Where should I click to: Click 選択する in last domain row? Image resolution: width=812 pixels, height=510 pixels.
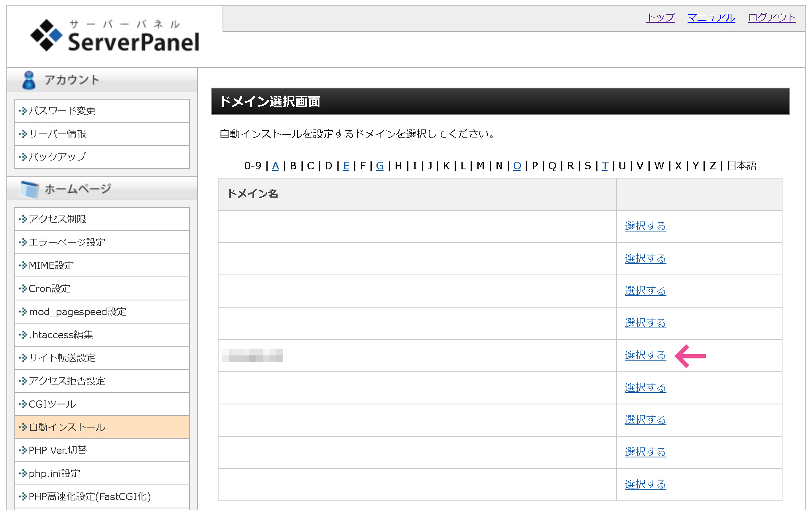click(645, 484)
